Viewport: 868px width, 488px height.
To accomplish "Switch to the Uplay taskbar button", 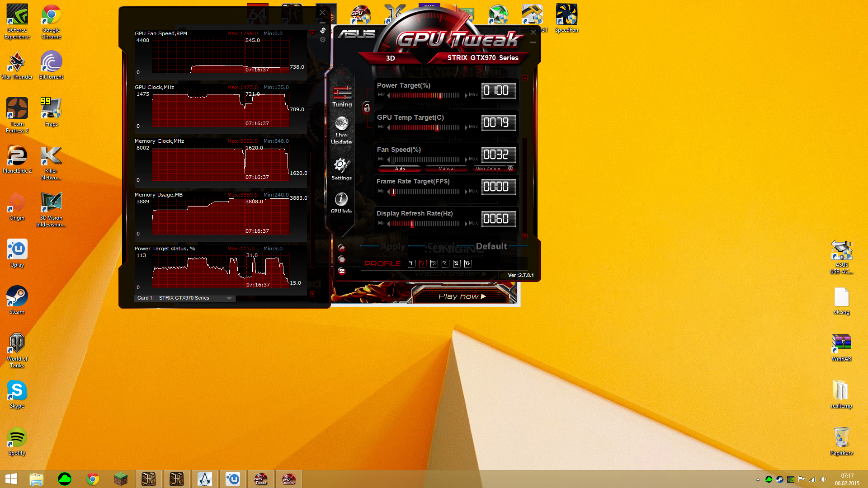I will tap(233, 479).
